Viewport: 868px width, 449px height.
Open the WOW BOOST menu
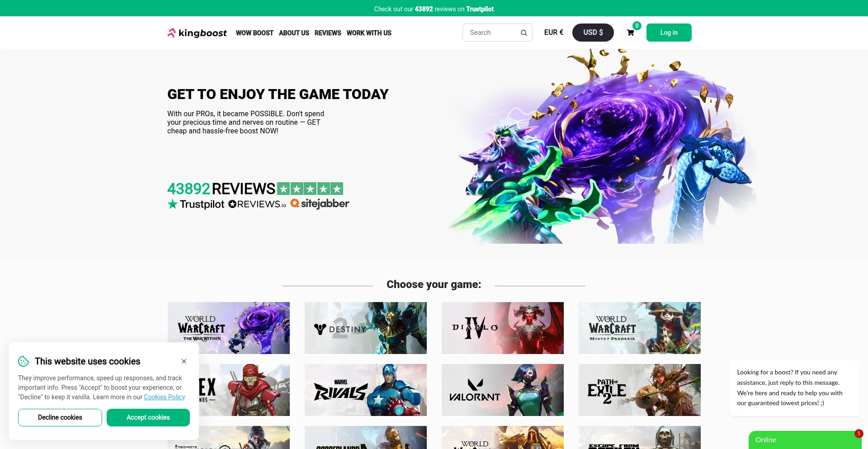[x=255, y=33]
